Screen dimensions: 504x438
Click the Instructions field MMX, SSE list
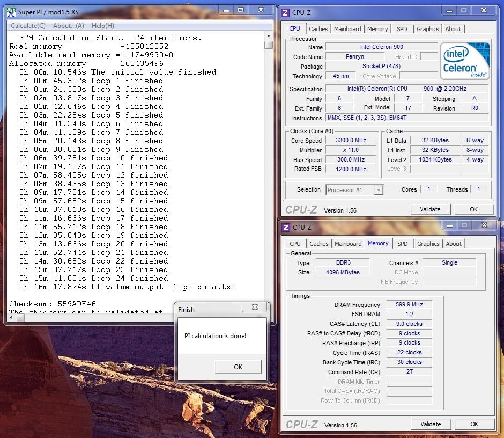click(407, 118)
